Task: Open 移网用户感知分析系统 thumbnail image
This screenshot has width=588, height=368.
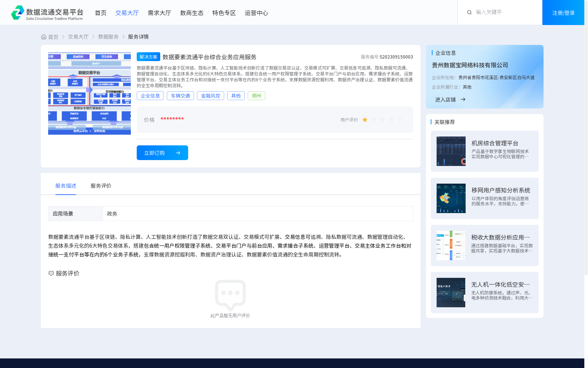Action: [451, 198]
